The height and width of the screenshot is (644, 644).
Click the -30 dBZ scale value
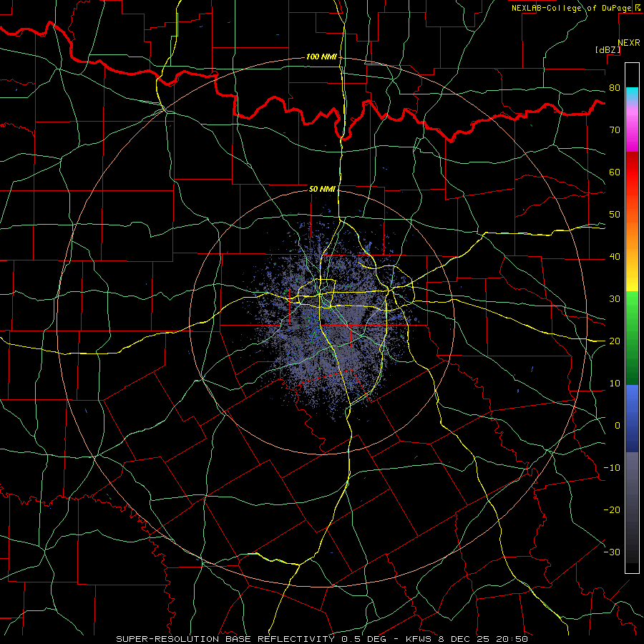tap(612, 552)
